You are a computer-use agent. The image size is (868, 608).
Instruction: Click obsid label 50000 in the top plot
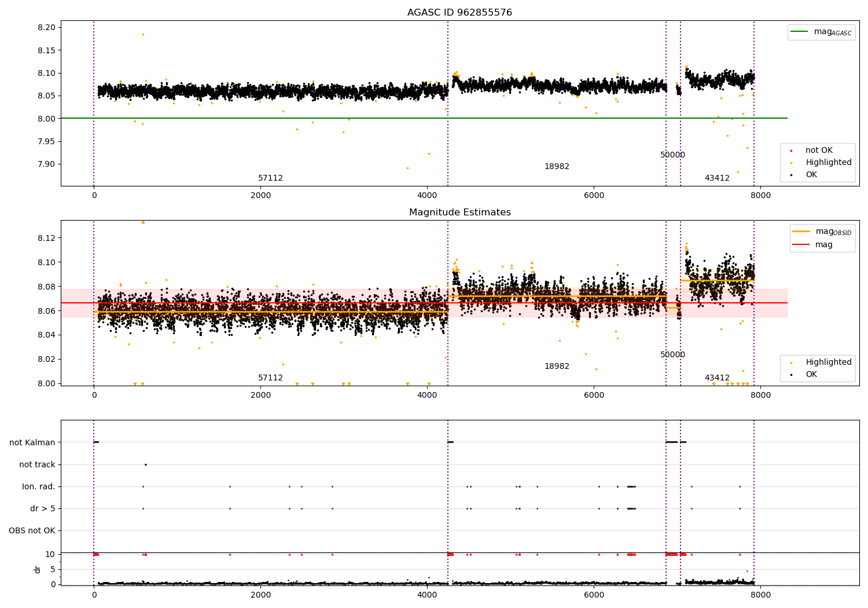(672, 155)
